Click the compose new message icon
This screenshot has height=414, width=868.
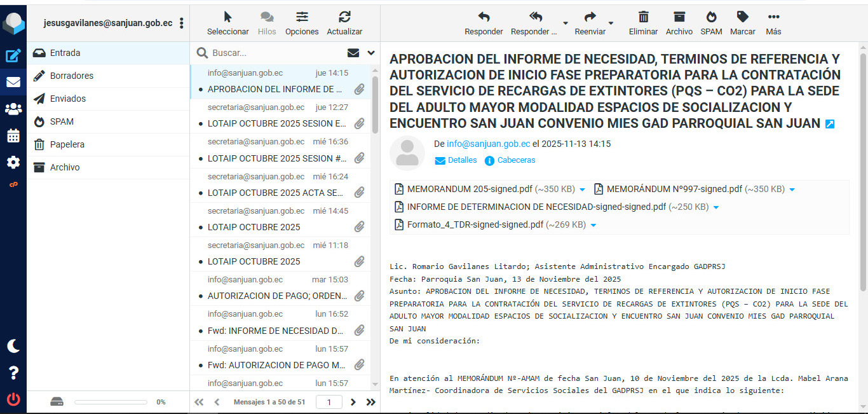tap(13, 55)
